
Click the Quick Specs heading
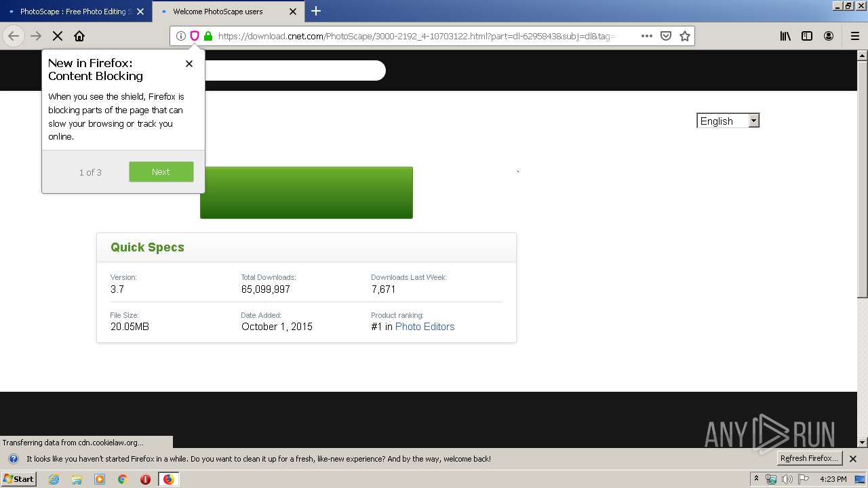click(x=147, y=247)
